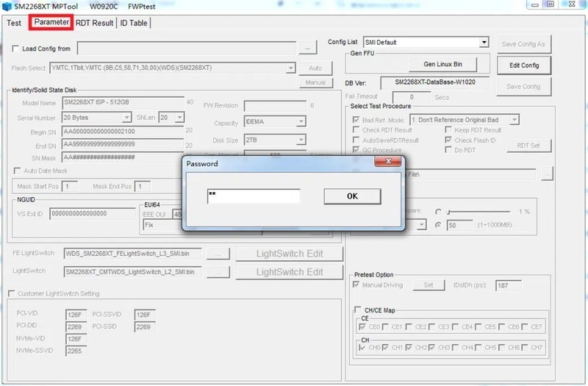Toggle the Auto Date Mask checkbox
The width and height of the screenshot is (588, 386).
[17, 171]
